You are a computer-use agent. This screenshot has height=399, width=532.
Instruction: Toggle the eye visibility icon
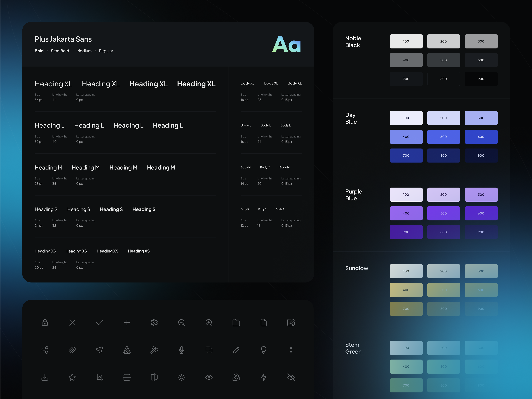coord(209,377)
